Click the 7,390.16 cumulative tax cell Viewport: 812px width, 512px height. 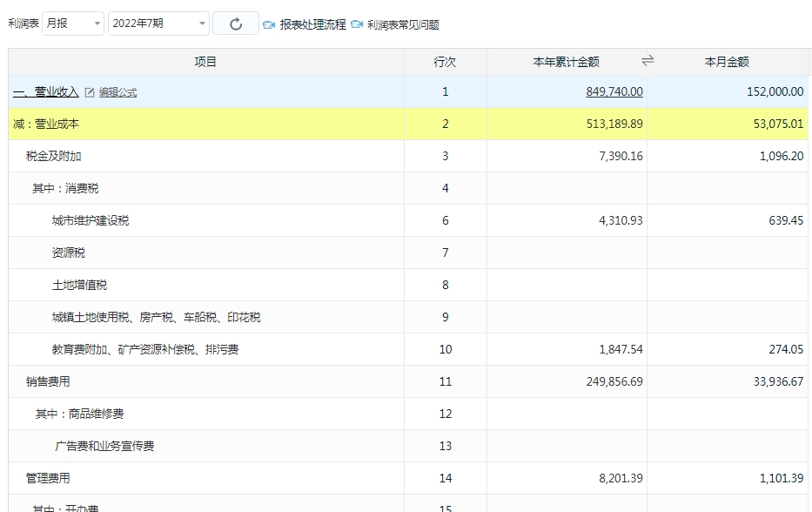click(567, 156)
